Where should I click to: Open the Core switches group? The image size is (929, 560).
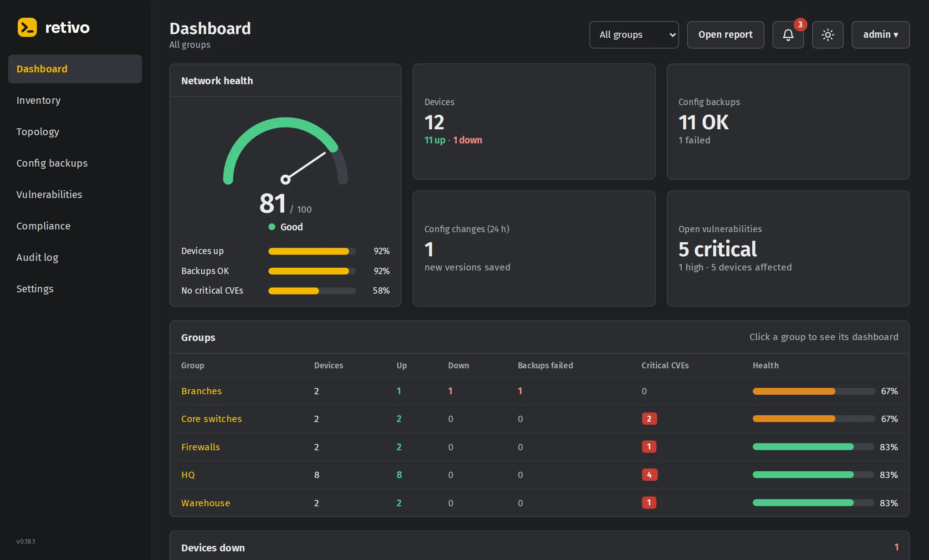pyautogui.click(x=211, y=419)
